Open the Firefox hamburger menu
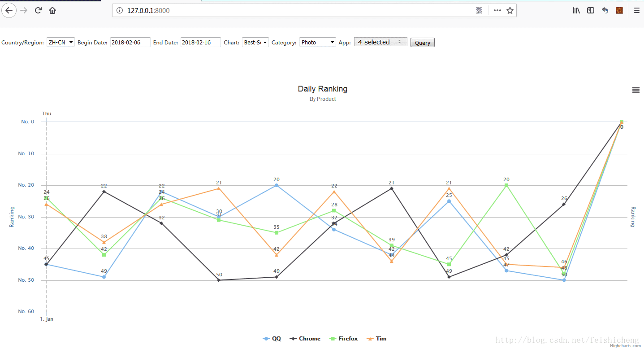The image size is (644, 349). 636,10
